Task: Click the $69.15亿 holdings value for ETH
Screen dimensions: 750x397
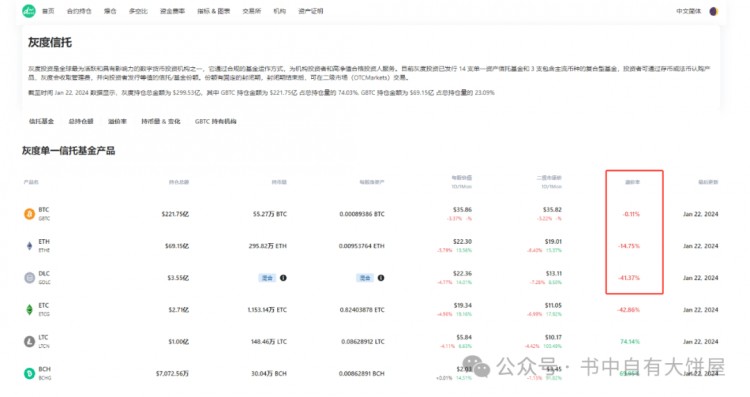Action: tap(177, 246)
